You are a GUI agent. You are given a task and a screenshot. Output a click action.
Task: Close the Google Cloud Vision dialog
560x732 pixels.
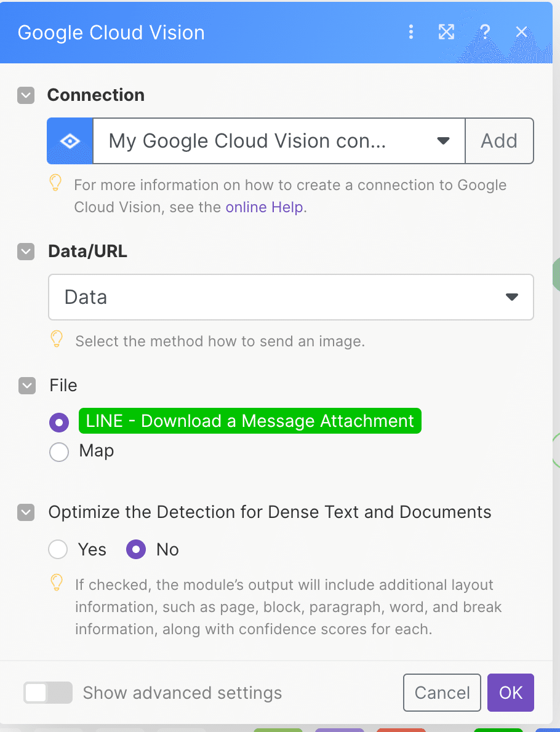(x=521, y=32)
